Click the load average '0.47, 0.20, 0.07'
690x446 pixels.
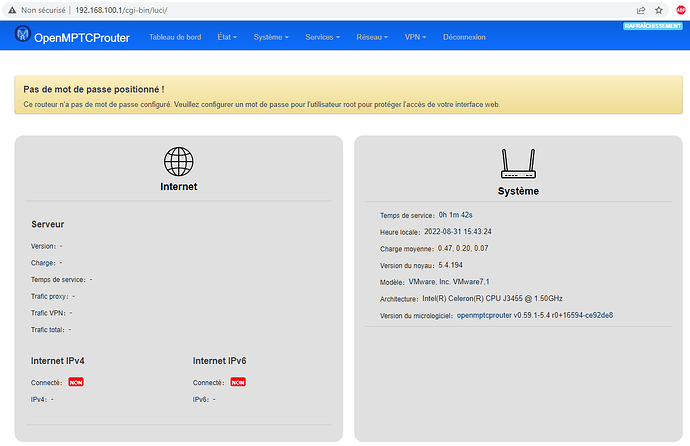tap(463, 249)
